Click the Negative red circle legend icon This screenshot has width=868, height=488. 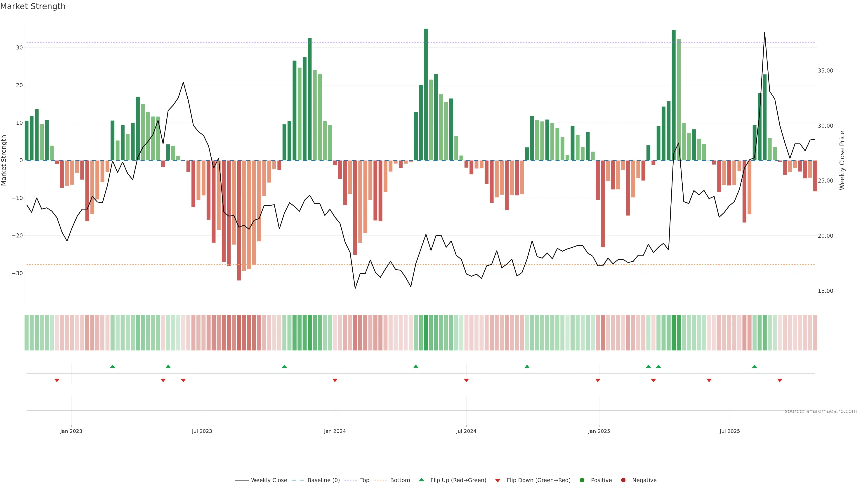point(623,480)
